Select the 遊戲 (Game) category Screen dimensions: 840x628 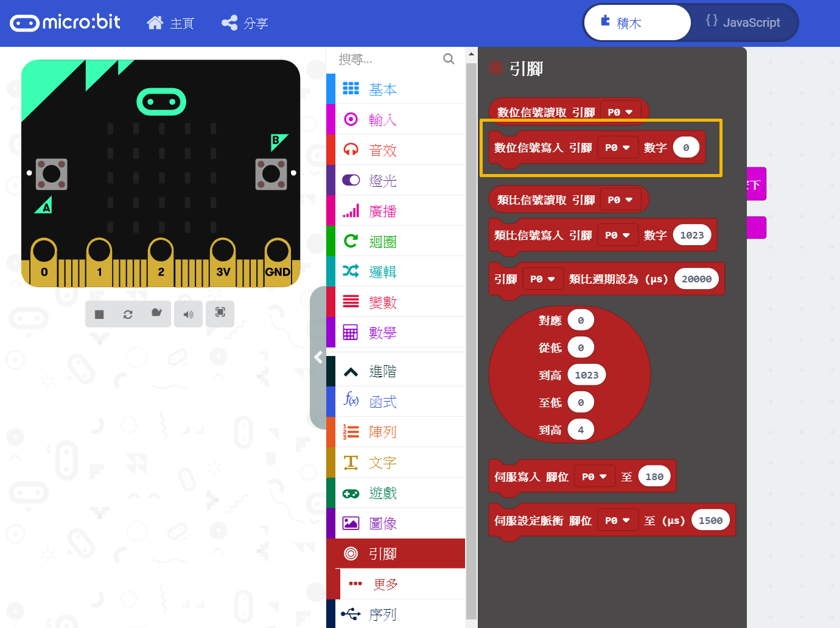tap(382, 492)
